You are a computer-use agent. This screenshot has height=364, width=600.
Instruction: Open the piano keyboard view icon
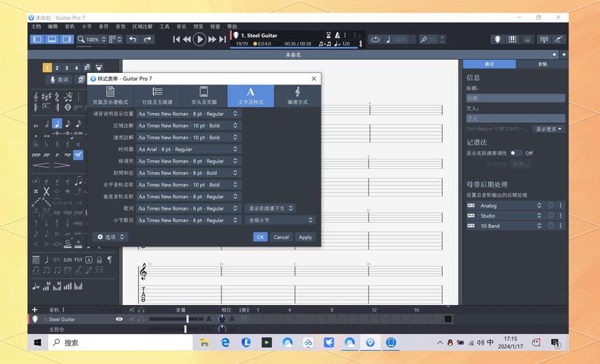tap(513, 39)
